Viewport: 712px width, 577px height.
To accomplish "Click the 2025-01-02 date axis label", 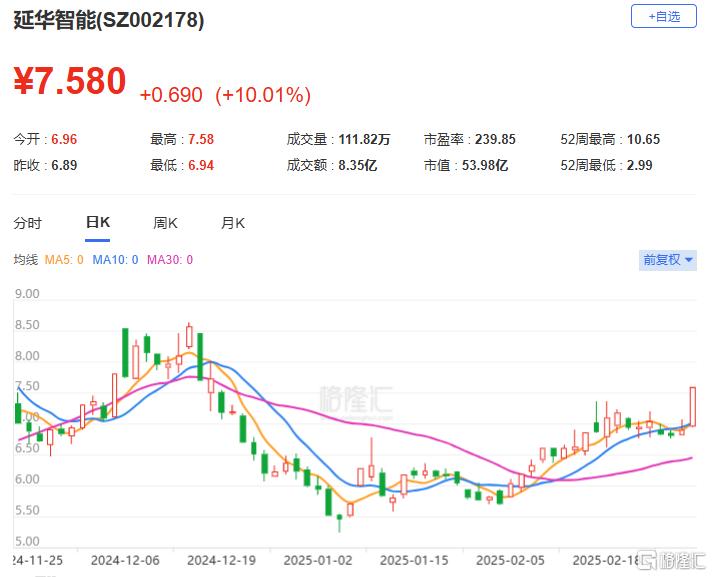I will tap(318, 561).
